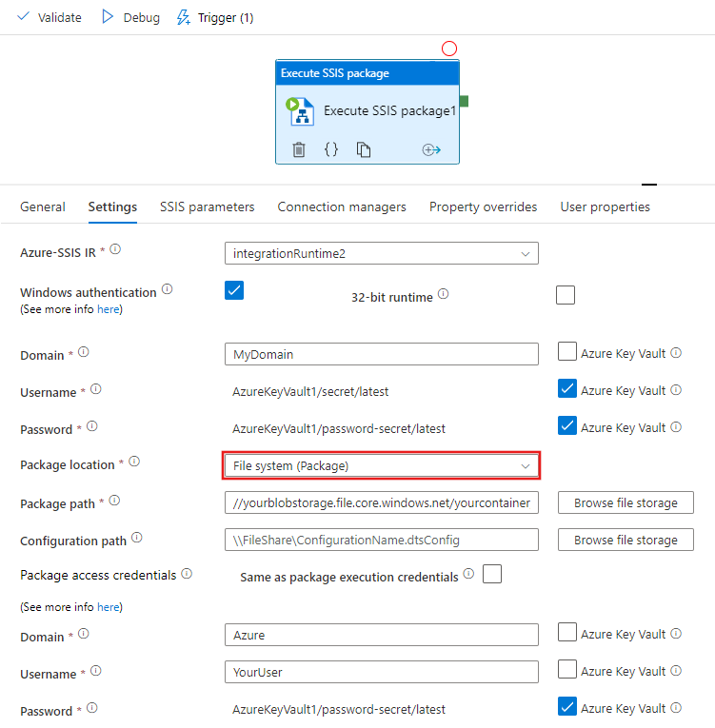Show info tooltip for Azure-SSIS IR

(116, 250)
